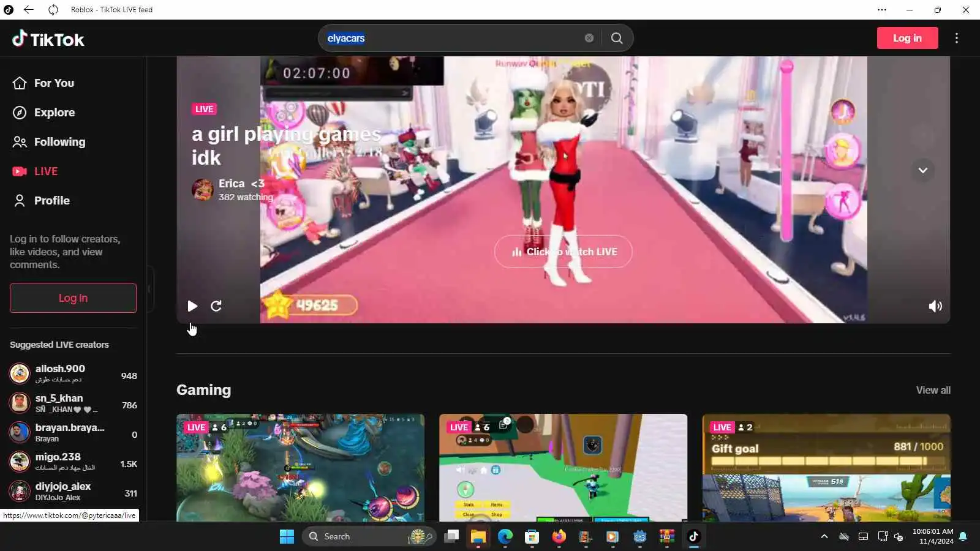Viewport: 980px width, 551px height.
Task: Click the sidebar Log in button
Action: [73, 298]
